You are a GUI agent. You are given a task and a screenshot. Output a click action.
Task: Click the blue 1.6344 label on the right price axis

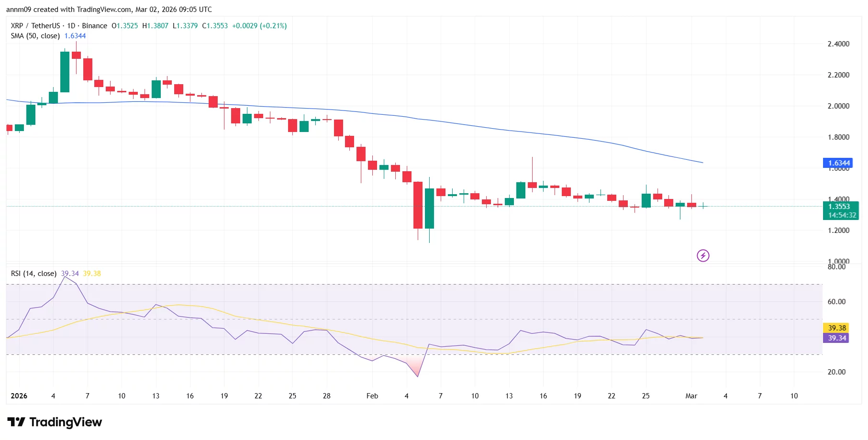tap(838, 163)
